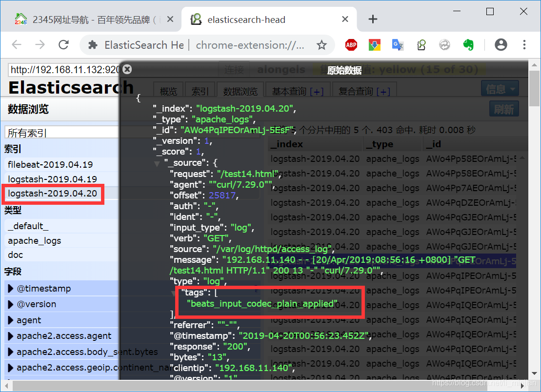This screenshot has width=541, height=392.
Task: Click the cluster URL input field
Action: [65, 70]
